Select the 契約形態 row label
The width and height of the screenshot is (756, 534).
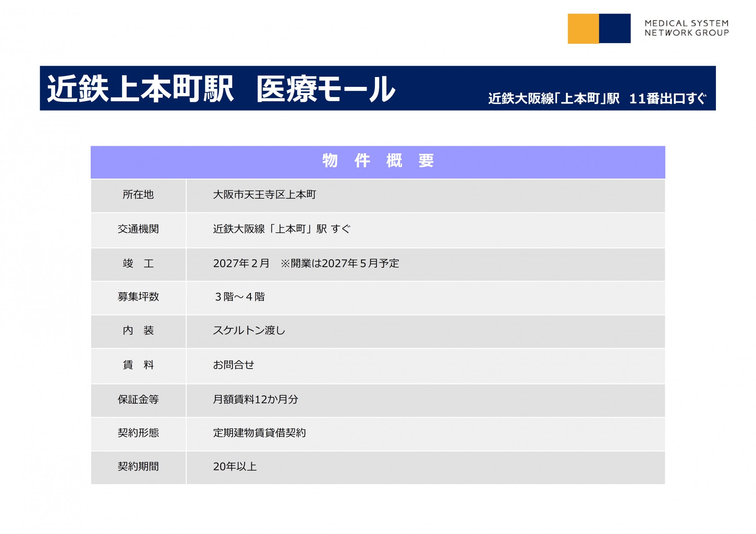coord(138,433)
